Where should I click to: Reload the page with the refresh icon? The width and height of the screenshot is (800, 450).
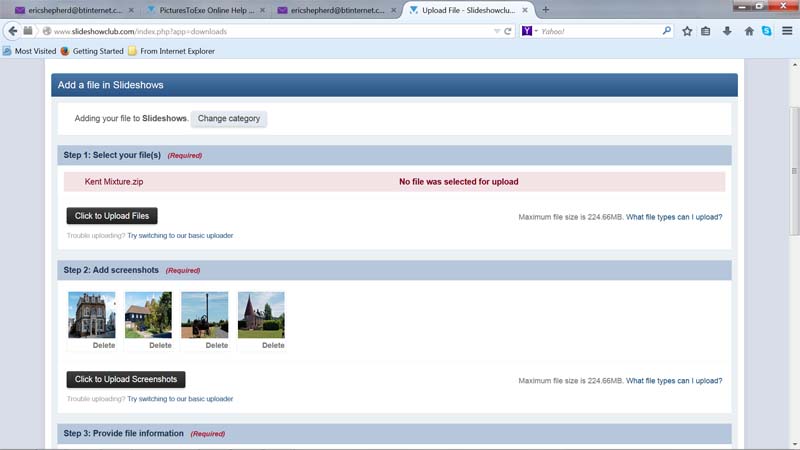508,31
